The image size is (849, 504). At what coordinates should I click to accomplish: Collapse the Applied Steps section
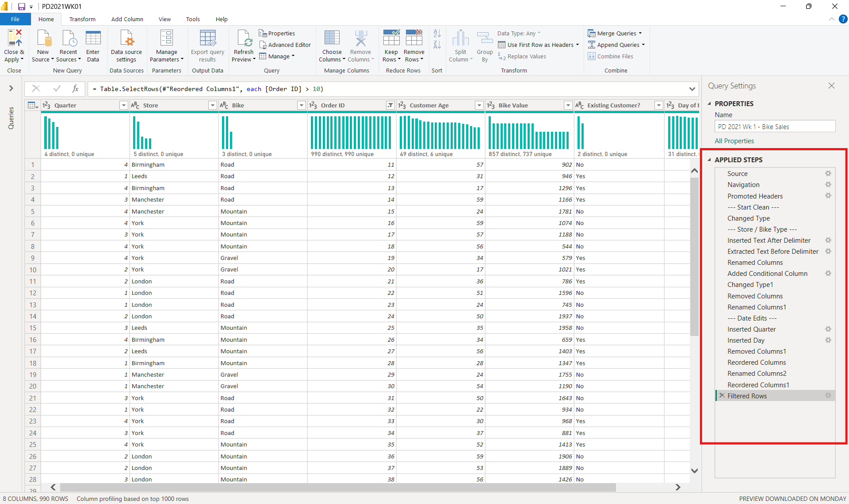[x=709, y=160]
